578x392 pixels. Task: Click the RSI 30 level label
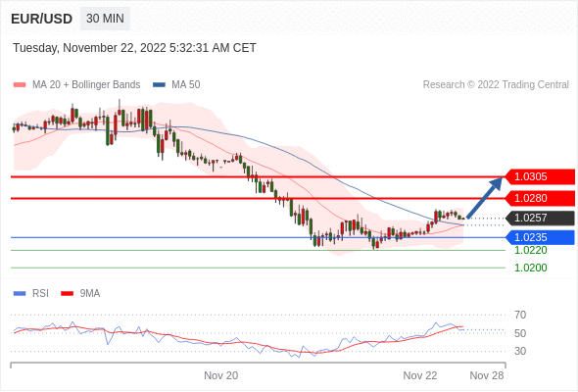point(520,351)
